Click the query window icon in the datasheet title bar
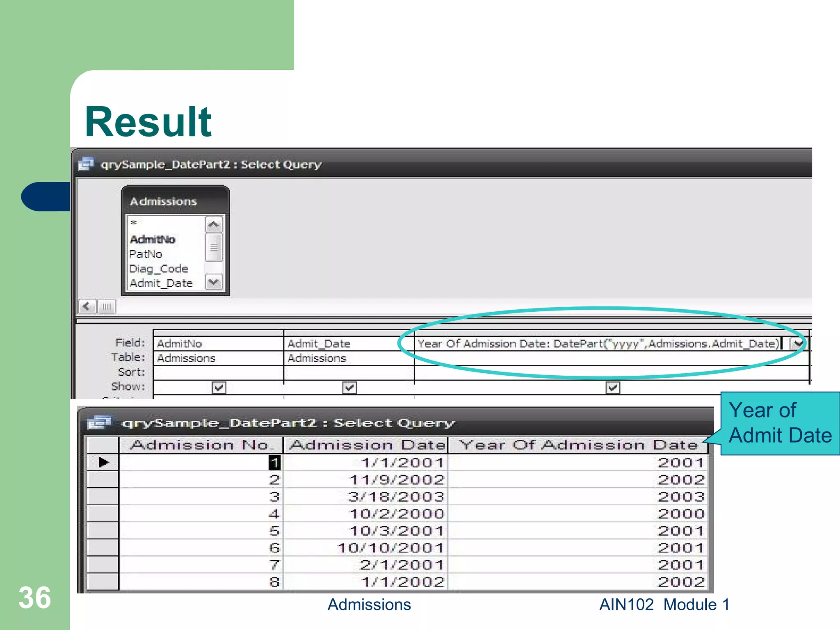The height and width of the screenshot is (630, 840). 99,422
